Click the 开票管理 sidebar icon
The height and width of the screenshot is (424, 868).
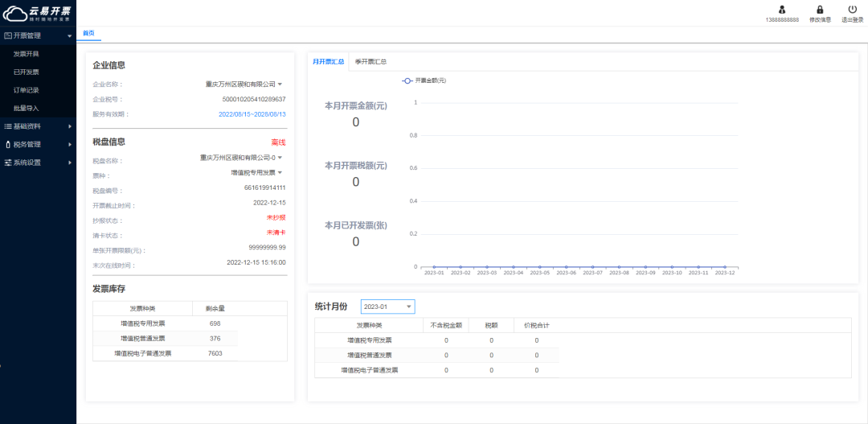coord(8,35)
